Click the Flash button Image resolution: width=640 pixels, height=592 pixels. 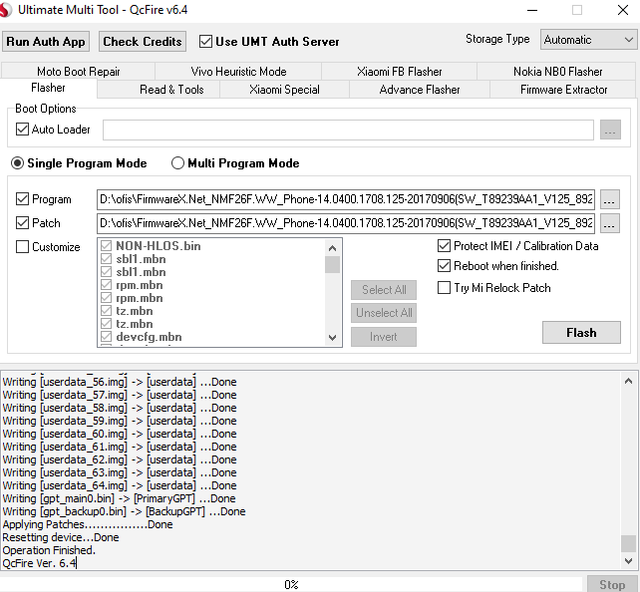tap(581, 333)
